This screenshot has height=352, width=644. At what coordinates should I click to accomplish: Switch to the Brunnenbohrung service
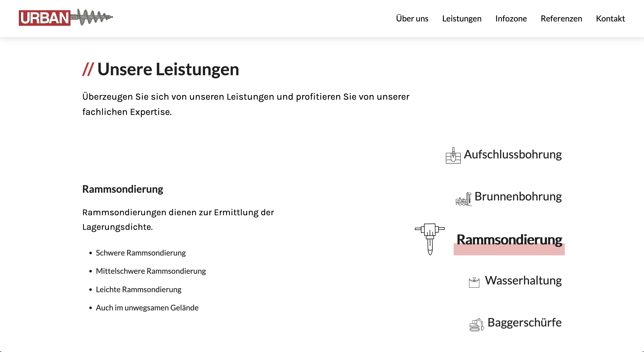[518, 197]
